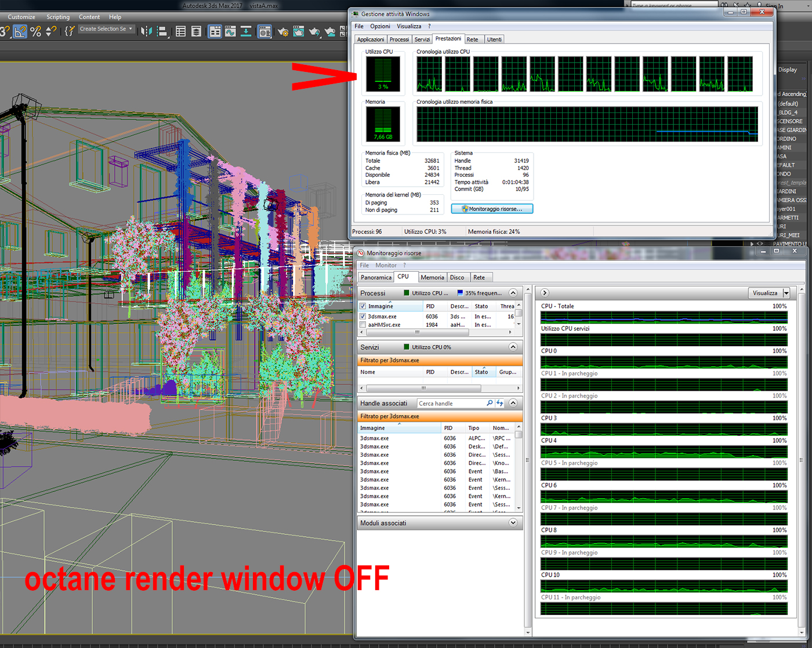Image resolution: width=812 pixels, height=648 pixels.
Task: Toggle Angle Snap in 3ds Max toolbar
Action: pos(20,31)
